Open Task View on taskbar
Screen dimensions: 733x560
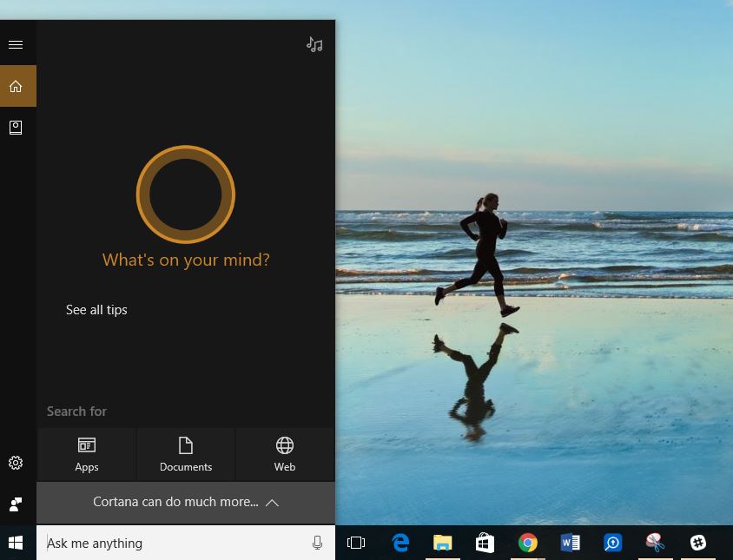(356, 543)
